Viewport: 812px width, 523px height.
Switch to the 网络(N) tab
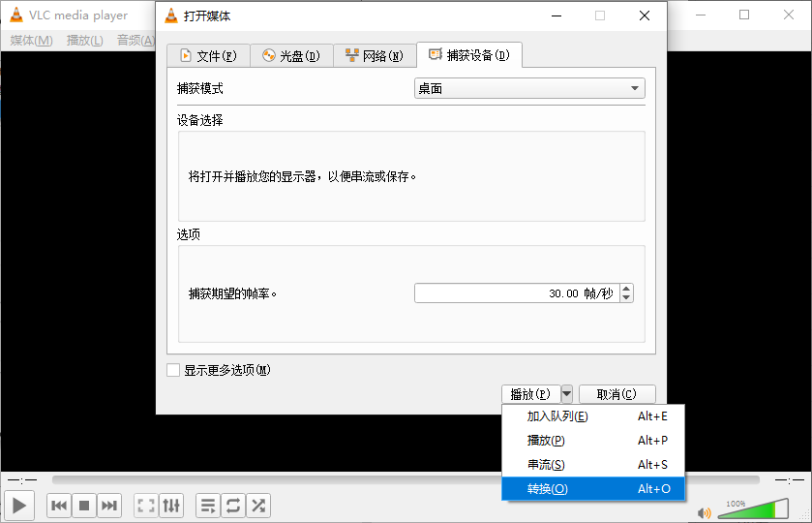pyautogui.click(x=375, y=55)
